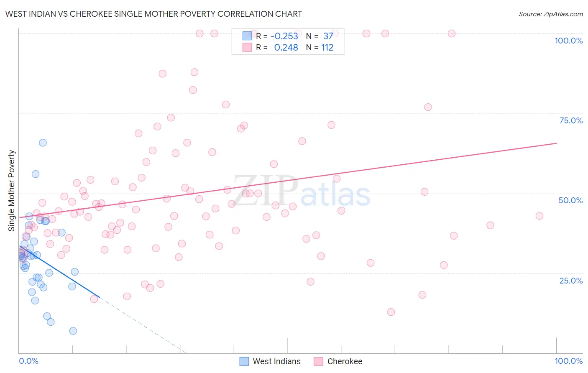Screen dimensions: 588x373
Task: Click the 100.0% x-axis label at bottom right
Action: 569,361
